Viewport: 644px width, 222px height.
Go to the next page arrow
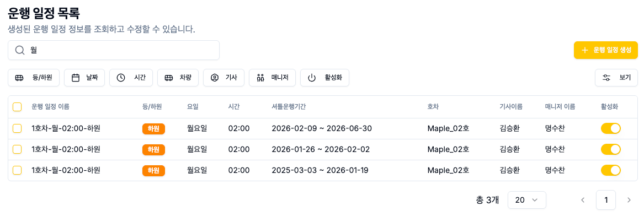(629, 200)
